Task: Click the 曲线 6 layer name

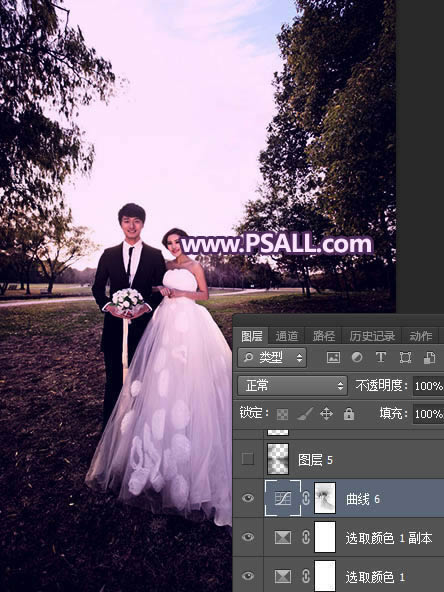Action: pos(363,499)
